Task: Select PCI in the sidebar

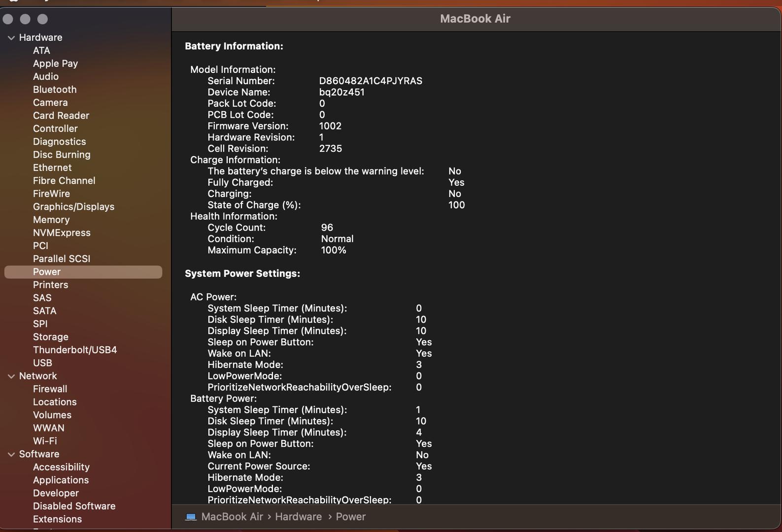Action: pyautogui.click(x=40, y=246)
